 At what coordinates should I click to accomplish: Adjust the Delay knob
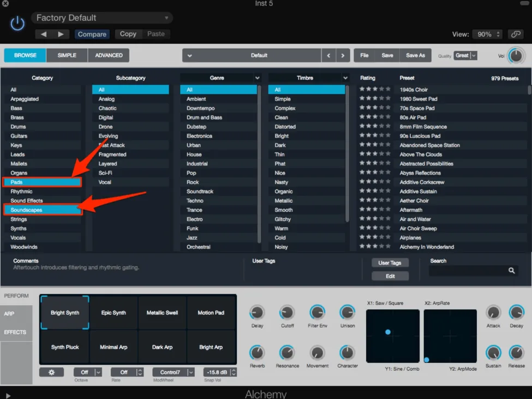(x=257, y=312)
